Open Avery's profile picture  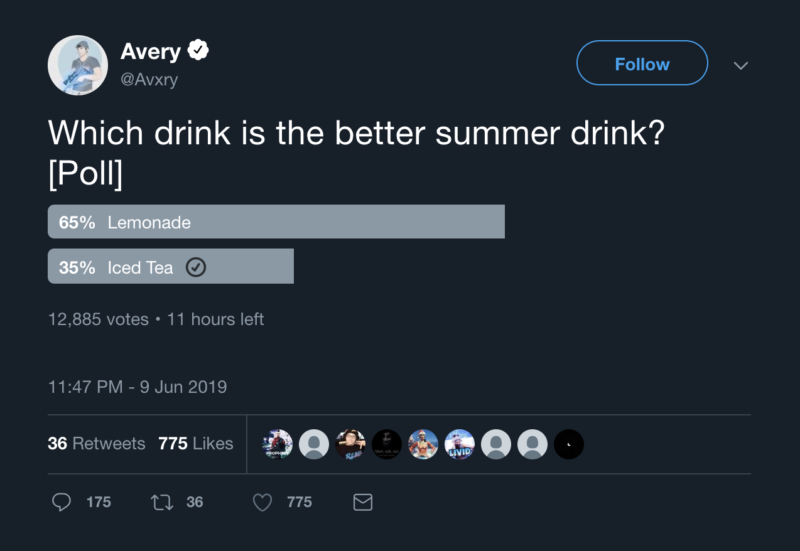click(77, 65)
